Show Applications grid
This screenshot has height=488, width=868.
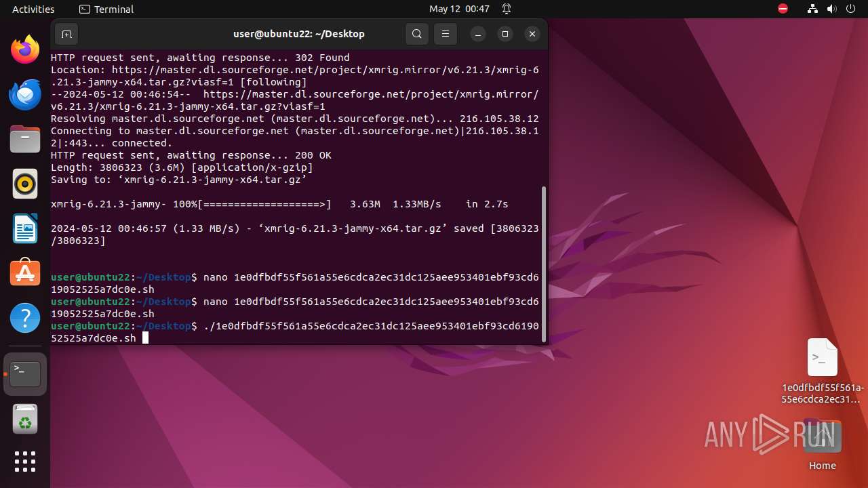pos(25,462)
